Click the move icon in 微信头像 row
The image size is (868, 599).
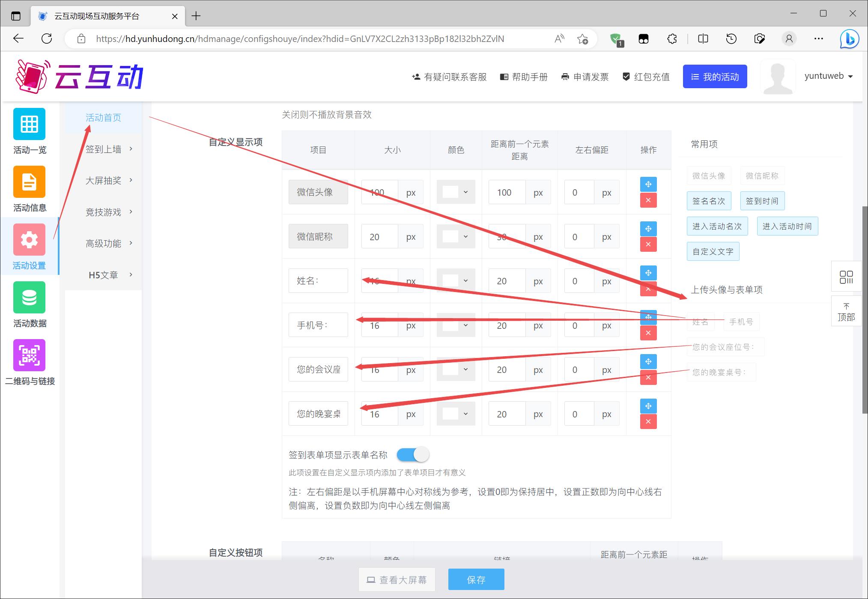648,184
